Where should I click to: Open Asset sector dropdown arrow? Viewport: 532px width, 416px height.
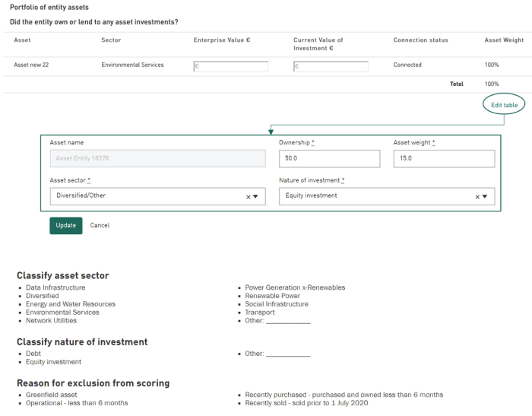tap(256, 196)
